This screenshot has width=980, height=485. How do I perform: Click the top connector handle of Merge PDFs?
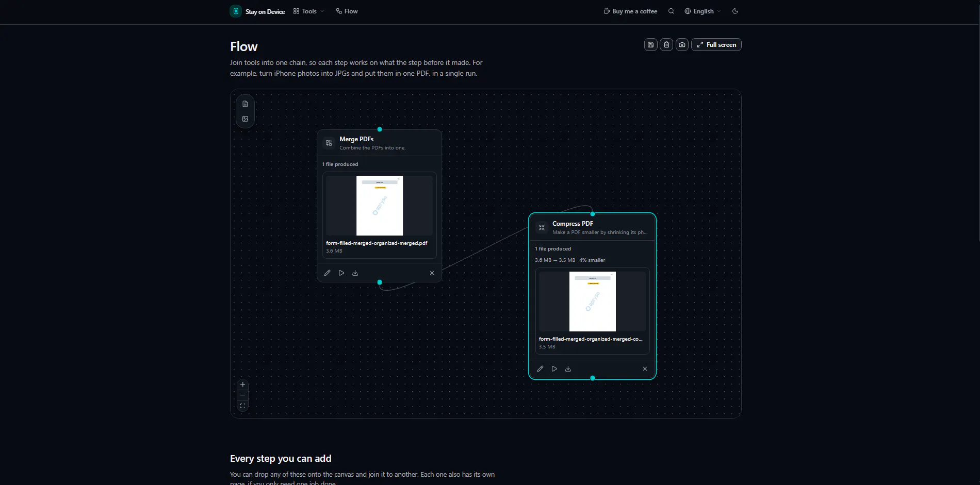coord(380,129)
